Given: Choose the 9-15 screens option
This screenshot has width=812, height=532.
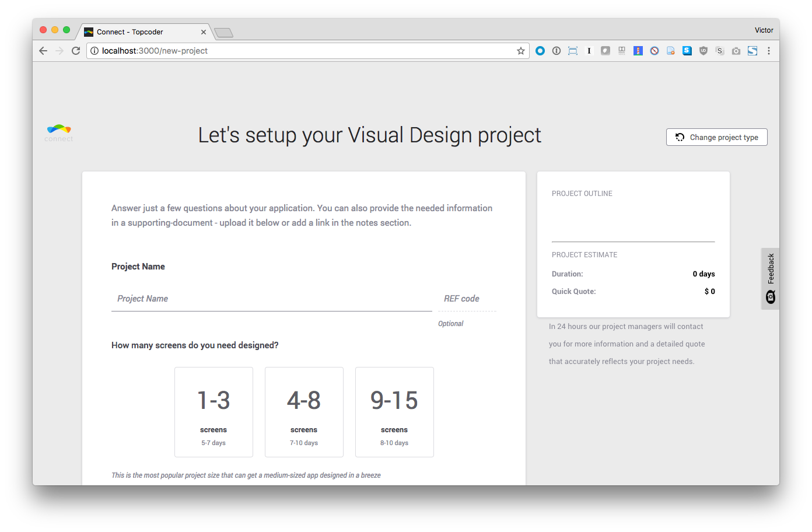Looking at the screenshot, I should tap(394, 412).
